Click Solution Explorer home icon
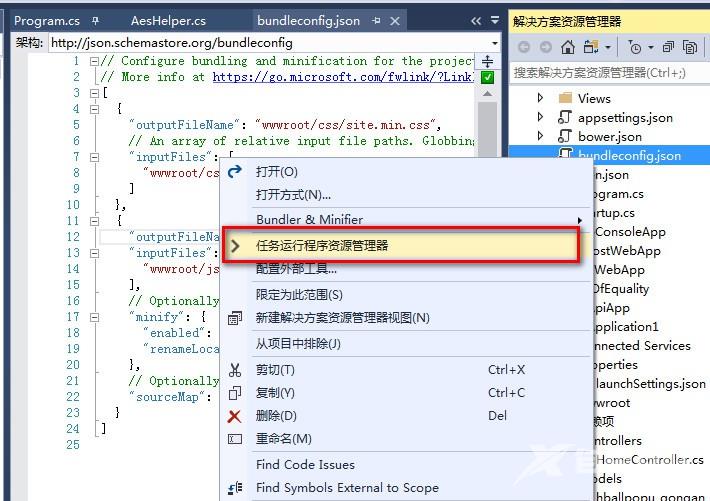This screenshot has height=501, width=710. click(x=568, y=47)
